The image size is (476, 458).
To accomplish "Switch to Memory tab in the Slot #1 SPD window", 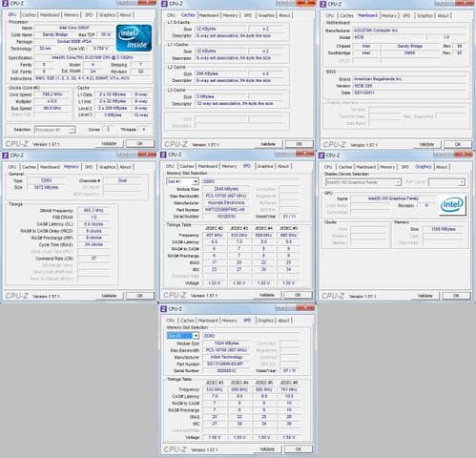I will (229, 166).
